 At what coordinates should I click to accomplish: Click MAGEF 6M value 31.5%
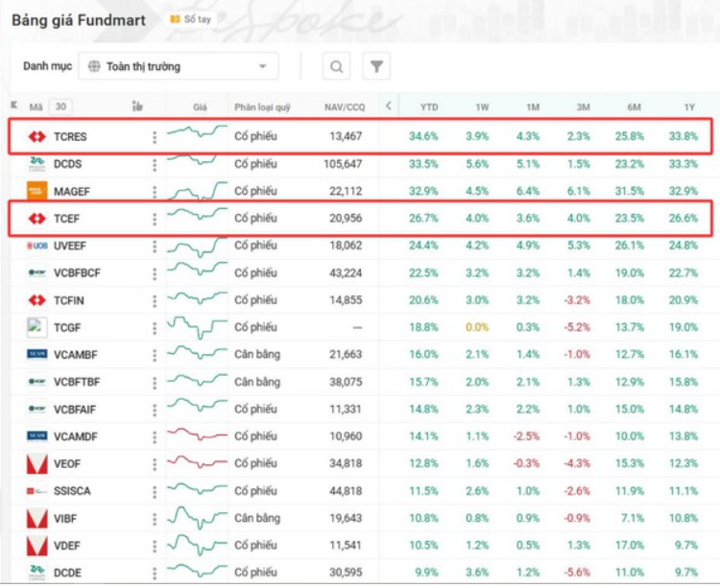click(x=630, y=191)
